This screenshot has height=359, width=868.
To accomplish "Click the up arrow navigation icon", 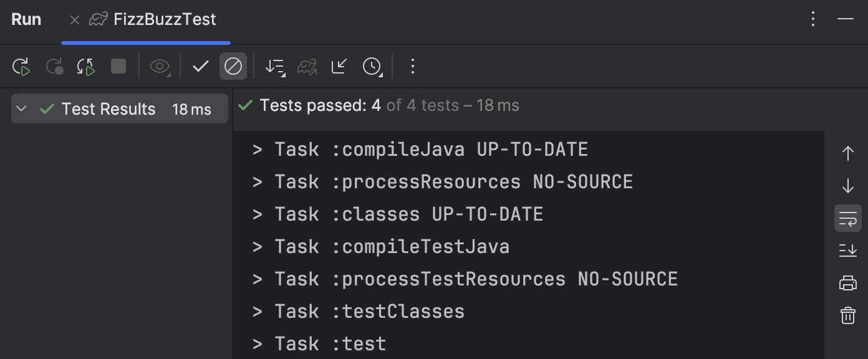I will [847, 153].
